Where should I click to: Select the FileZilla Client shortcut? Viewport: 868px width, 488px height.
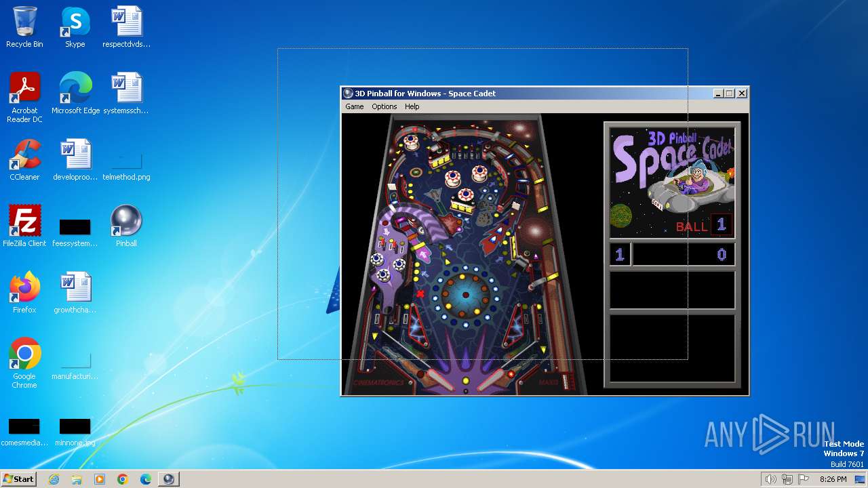pos(24,226)
